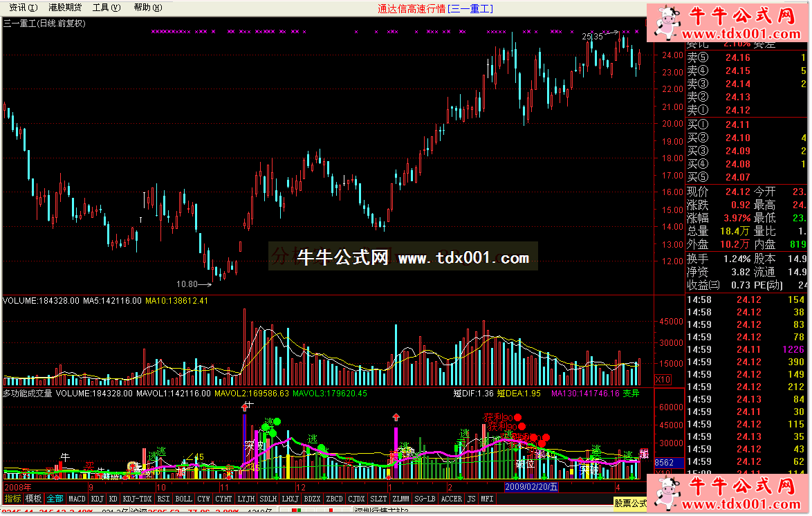Click the 三一重工(日线,前复权) chart title
812x516 pixels.
pyautogui.click(x=44, y=24)
